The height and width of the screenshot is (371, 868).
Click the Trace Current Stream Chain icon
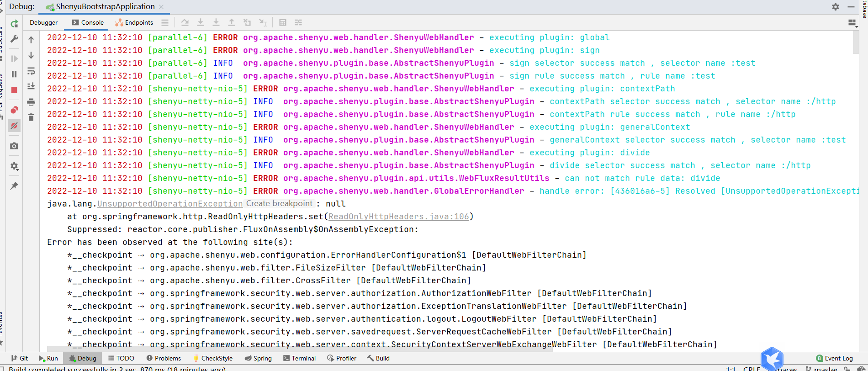tap(298, 22)
